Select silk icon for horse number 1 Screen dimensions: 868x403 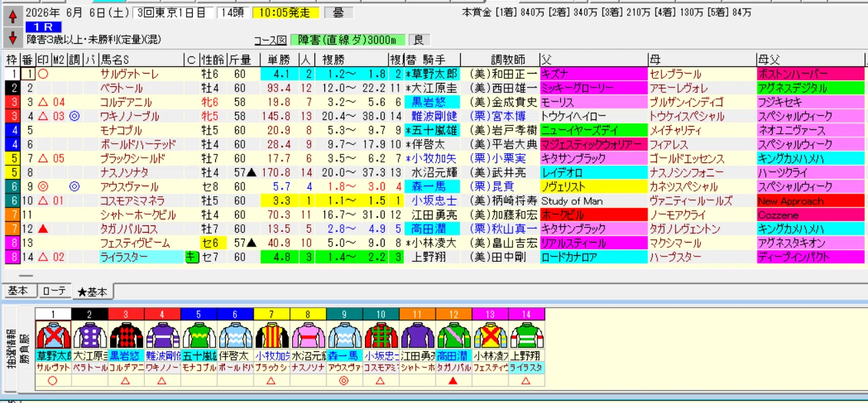(52, 335)
